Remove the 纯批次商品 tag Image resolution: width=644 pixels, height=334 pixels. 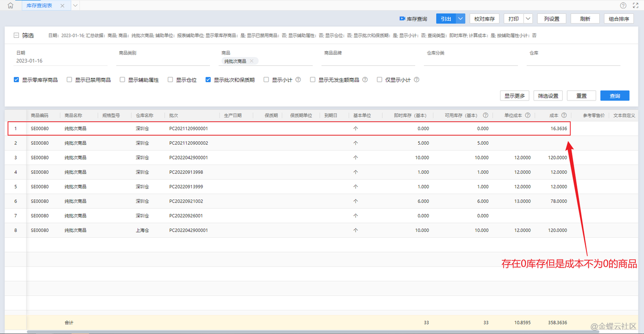coord(252,61)
